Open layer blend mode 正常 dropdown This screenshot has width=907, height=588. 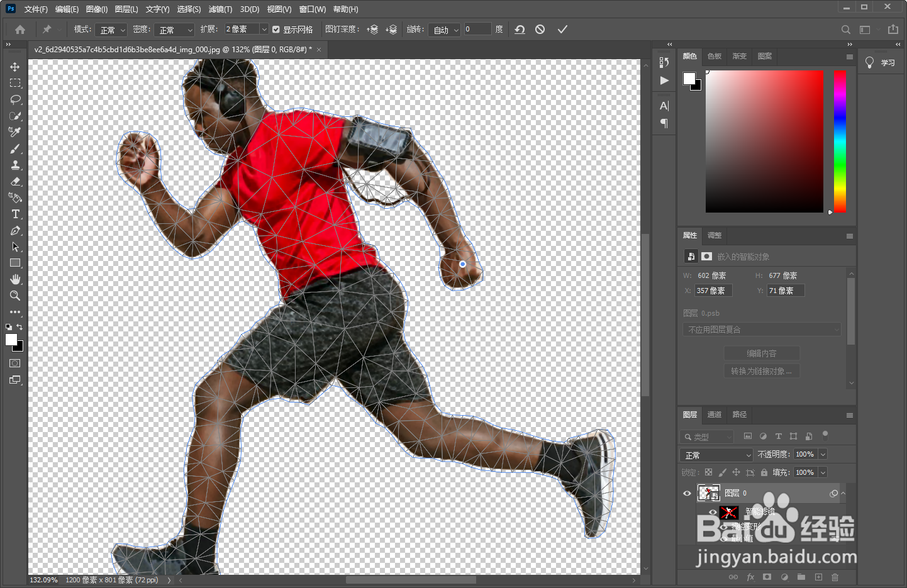716,455
